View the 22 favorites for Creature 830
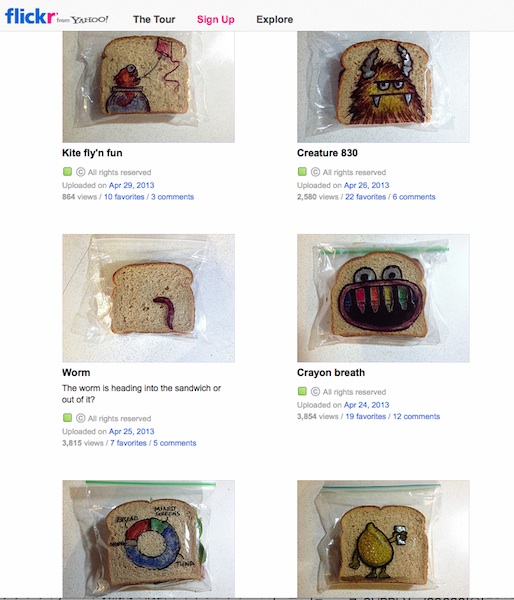The width and height of the screenshot is (514, 600). click(x=366, y=197)
